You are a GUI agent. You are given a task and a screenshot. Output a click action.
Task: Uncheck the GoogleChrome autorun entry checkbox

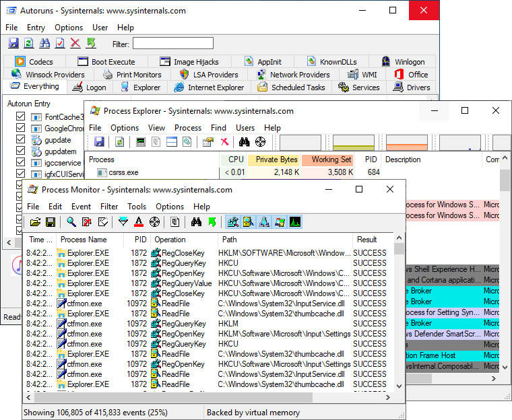pyautogui.click(x=20, y=128)
